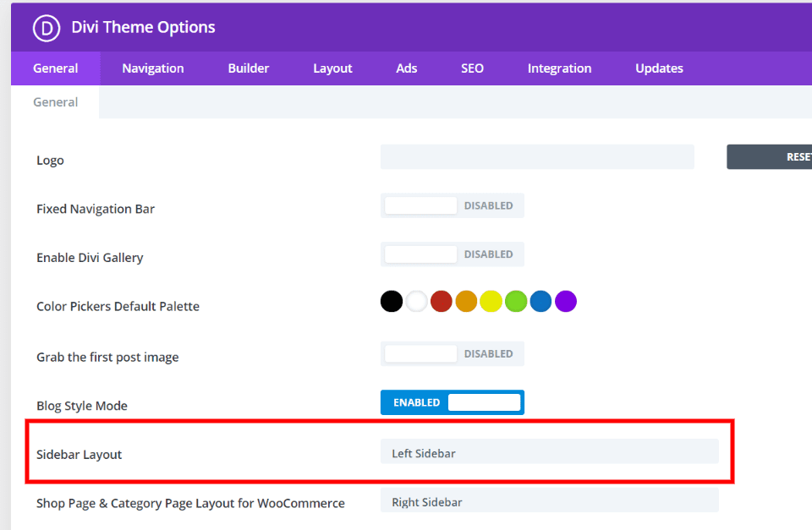Check the Updates tab
The height and width of the screenshot is (530, 812).
point(659,68)
